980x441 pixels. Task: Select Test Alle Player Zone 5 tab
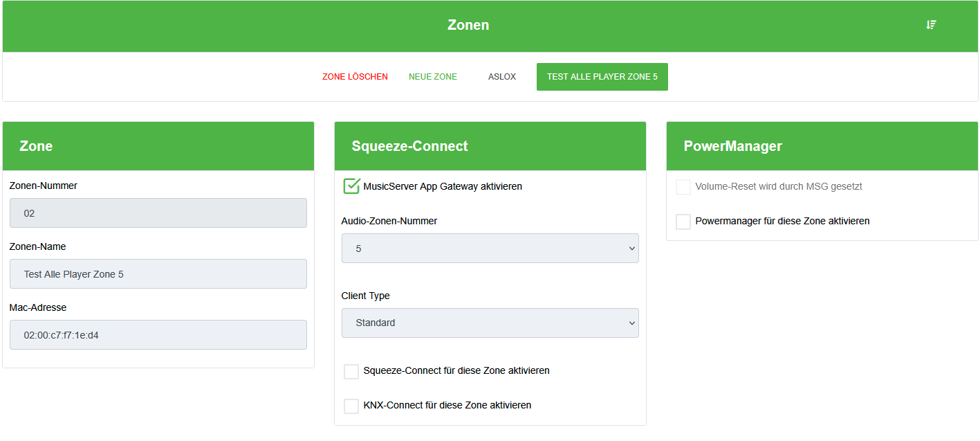click(x=602, y=77)
